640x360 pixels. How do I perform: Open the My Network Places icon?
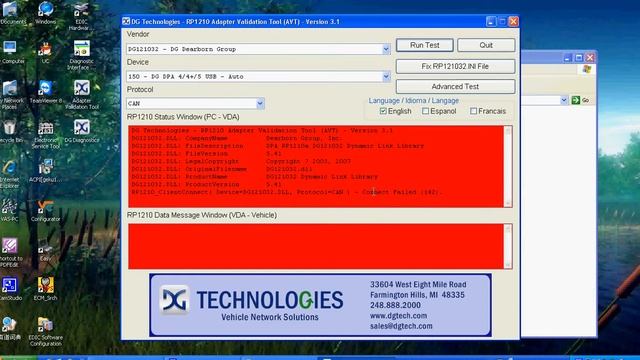click(x=11, y=95)
